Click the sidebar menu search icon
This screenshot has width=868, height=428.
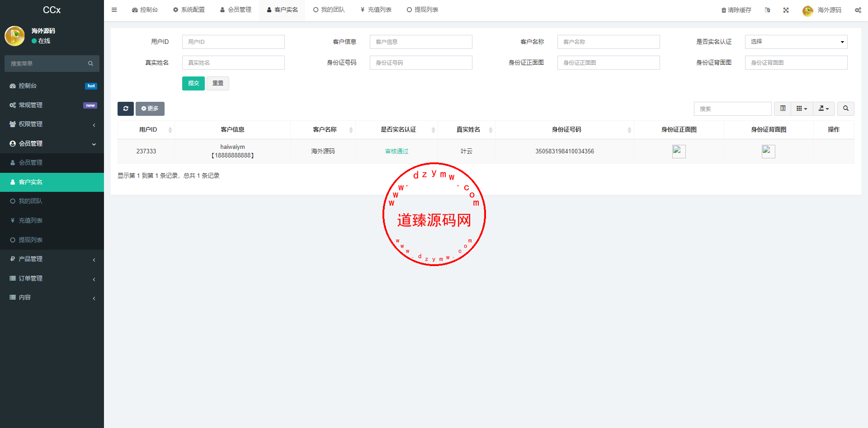click(x=90, y=64)
